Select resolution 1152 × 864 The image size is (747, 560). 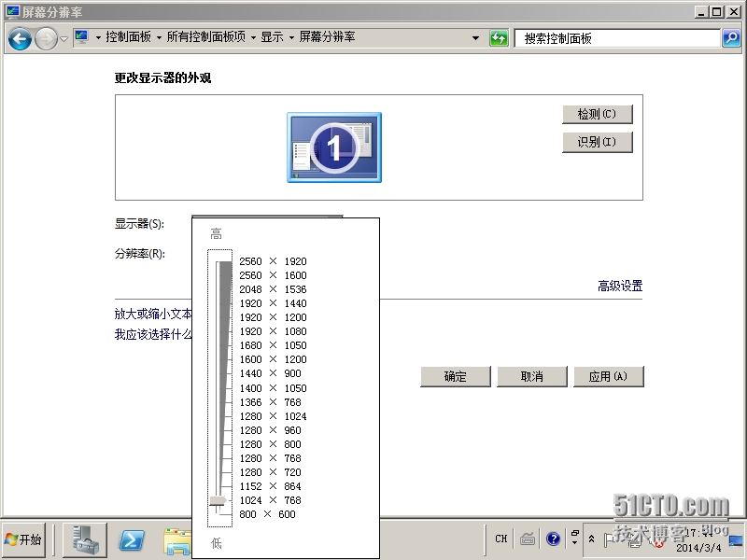point(270,486)
